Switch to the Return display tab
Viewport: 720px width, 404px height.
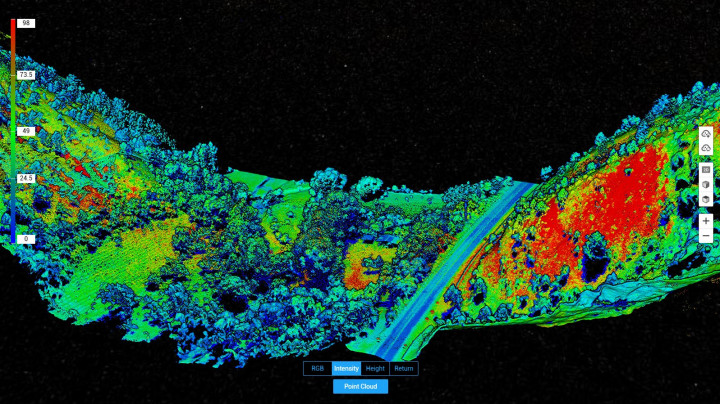click(x=404, y=368)
